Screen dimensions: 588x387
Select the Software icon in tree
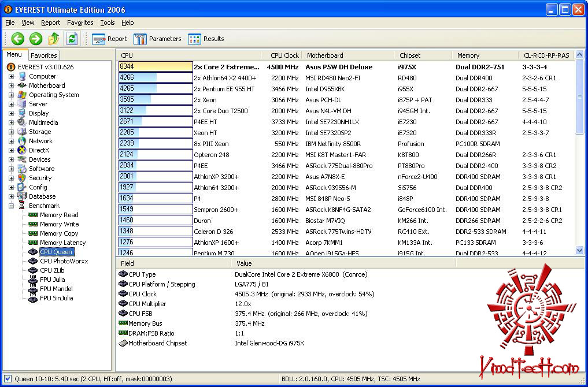(22, 169)
